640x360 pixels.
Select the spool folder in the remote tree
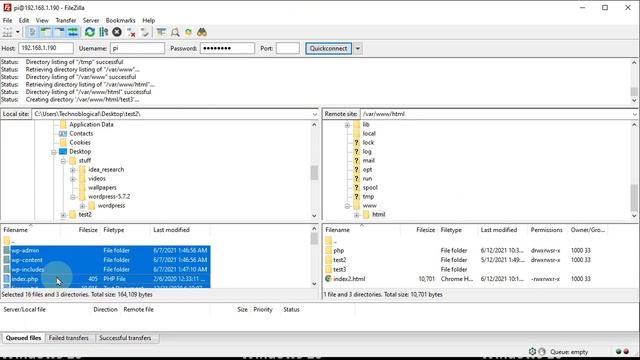pos(370,187)
